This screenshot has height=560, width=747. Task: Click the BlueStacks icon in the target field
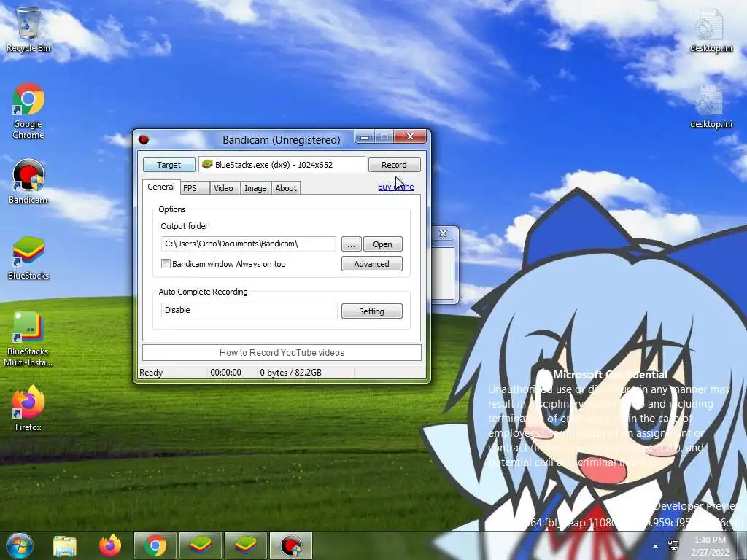tap(206, 164)
